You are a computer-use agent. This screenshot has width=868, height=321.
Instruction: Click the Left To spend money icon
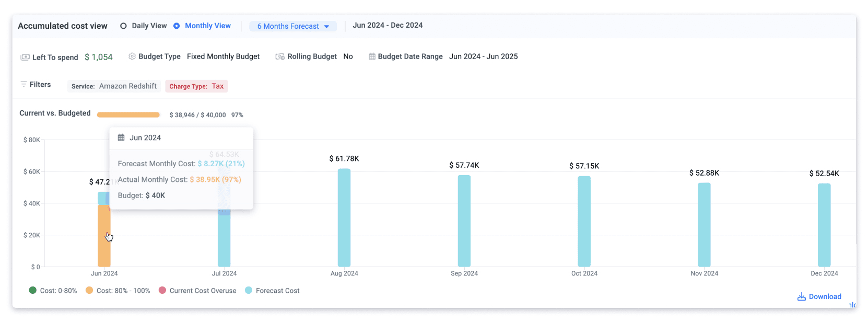pyautogui.click(x=25, y=57)
